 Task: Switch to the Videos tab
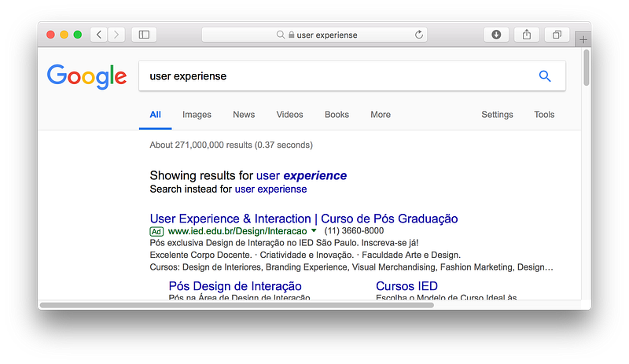point(289,114)
